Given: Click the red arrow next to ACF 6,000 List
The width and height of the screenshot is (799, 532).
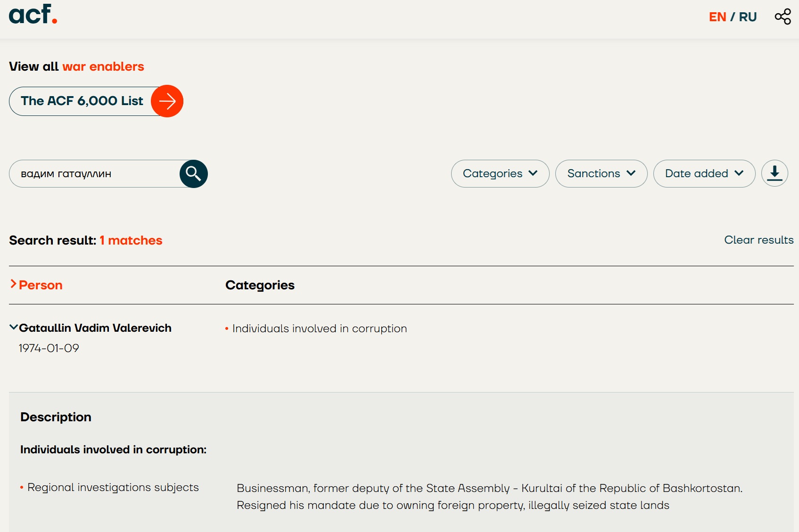Looking at the screenshot, I should [167, 101].
